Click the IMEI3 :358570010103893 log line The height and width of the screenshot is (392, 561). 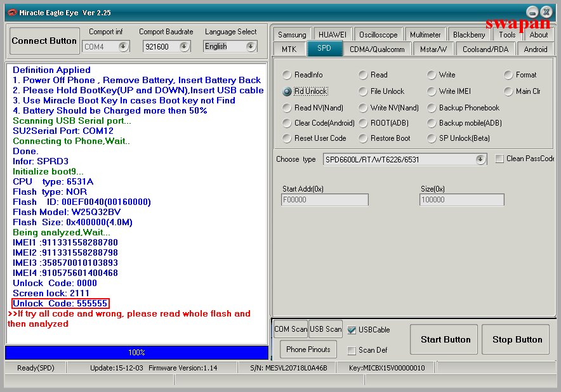pyautogui.click(x=65, y=263)
